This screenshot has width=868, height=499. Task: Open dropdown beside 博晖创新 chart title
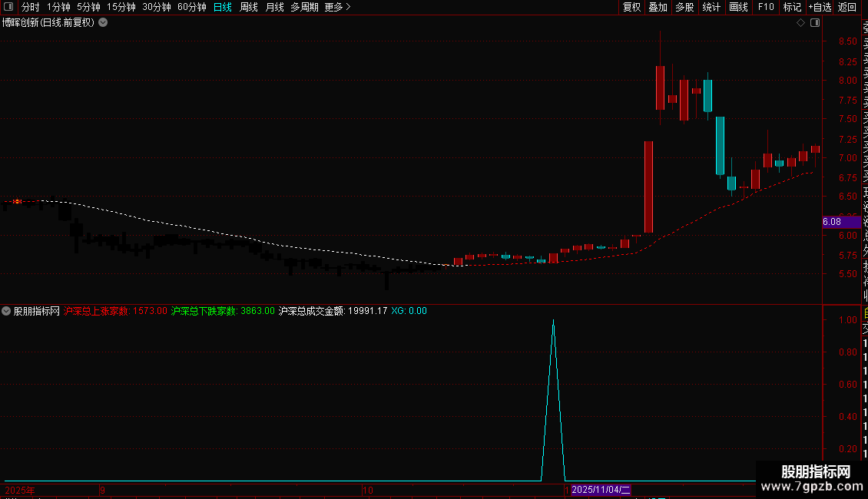pos(103,23)
